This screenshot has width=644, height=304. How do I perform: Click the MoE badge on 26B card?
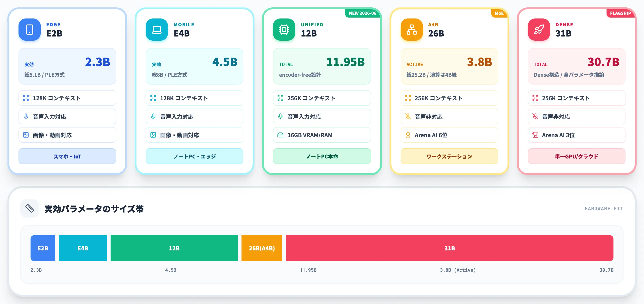pos(499,13)
